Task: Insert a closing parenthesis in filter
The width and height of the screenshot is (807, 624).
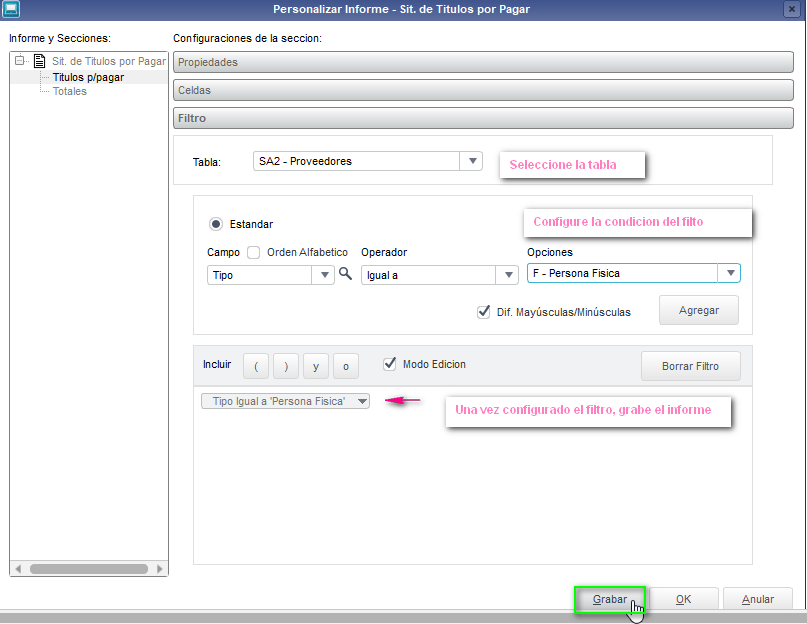Action: (x=286, y=366)
